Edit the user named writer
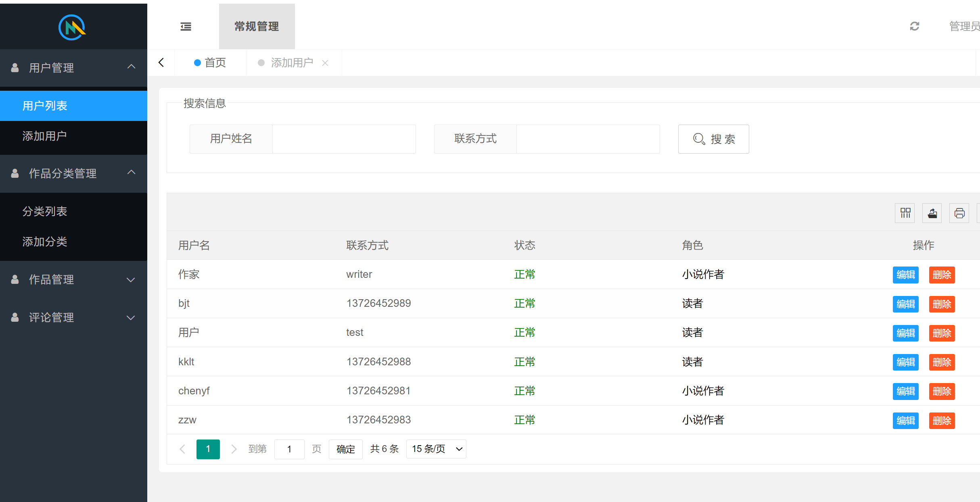Screen dimensions: 980x502 click(905, 275)
